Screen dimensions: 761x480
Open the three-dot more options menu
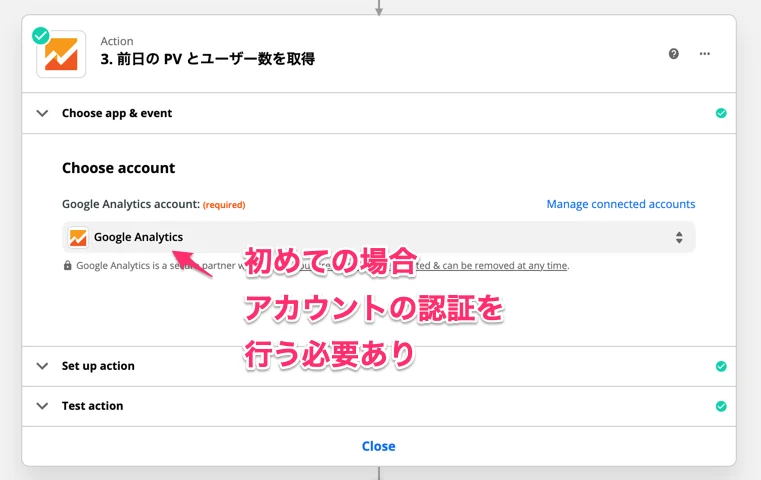(705, 54)
